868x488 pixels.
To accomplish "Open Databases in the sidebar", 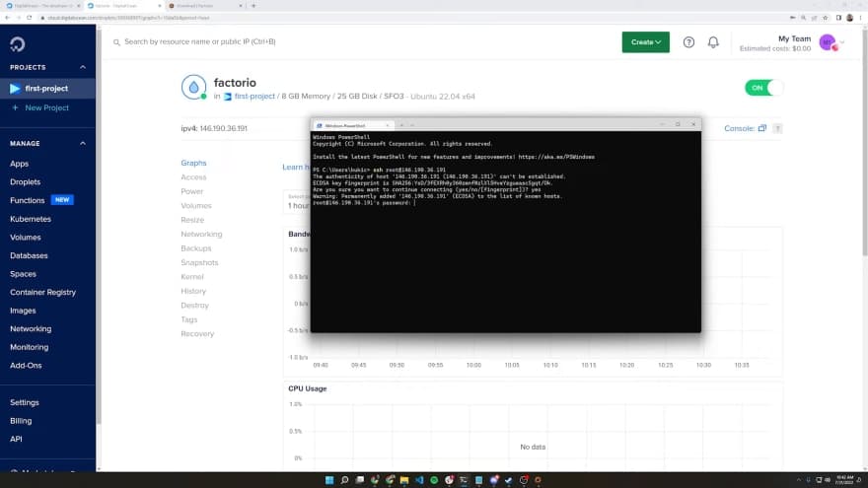I will (x=29, y=255).
